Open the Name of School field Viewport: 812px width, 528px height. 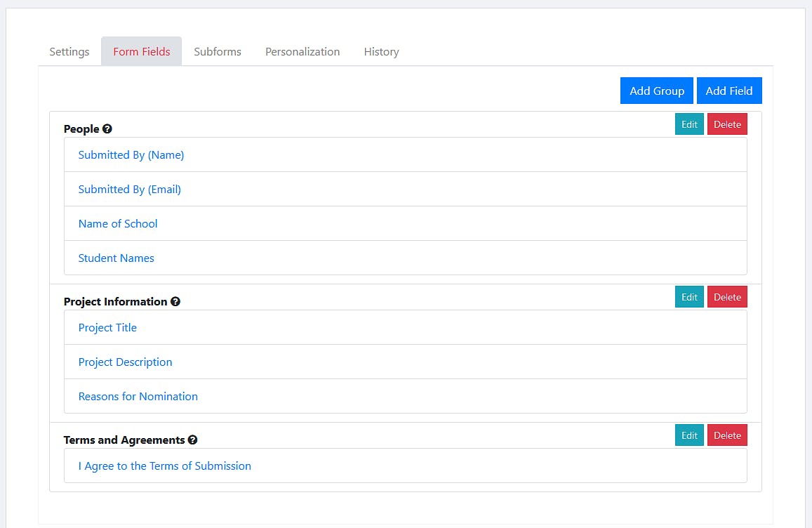pos(118,224)
